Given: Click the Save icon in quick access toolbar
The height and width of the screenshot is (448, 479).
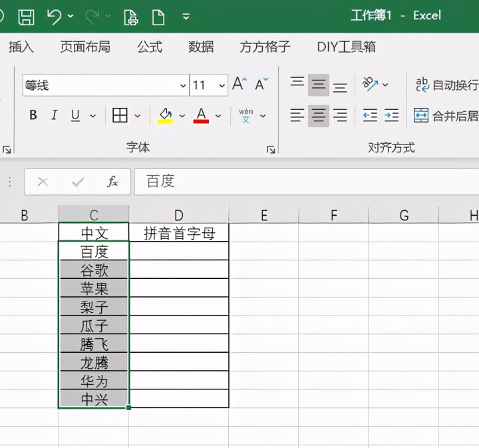Looking at the screenshot, I should (26, 17).
